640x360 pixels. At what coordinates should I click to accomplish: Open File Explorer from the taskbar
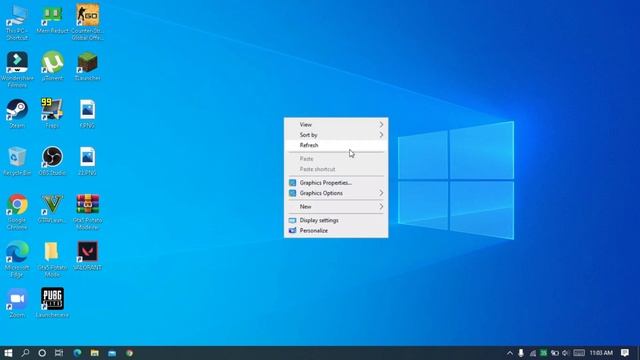tap(95, 353)
